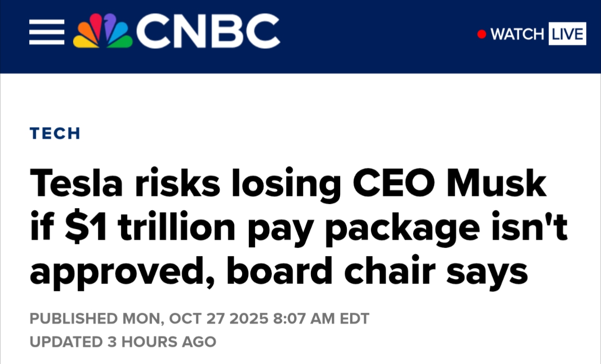
Task: Click the white LIVE badge
Action: [567, 34]
